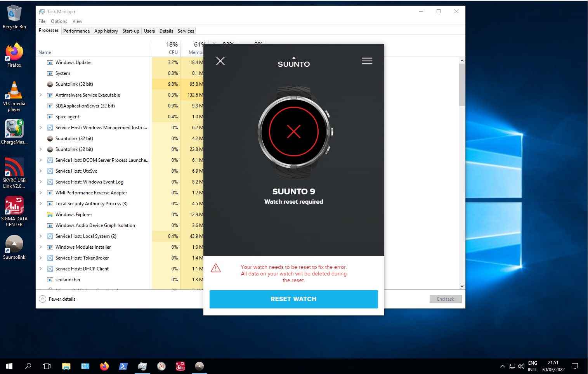The image size is (588, 374).
Task: Open the Windows Start menu
Action: 9,366
